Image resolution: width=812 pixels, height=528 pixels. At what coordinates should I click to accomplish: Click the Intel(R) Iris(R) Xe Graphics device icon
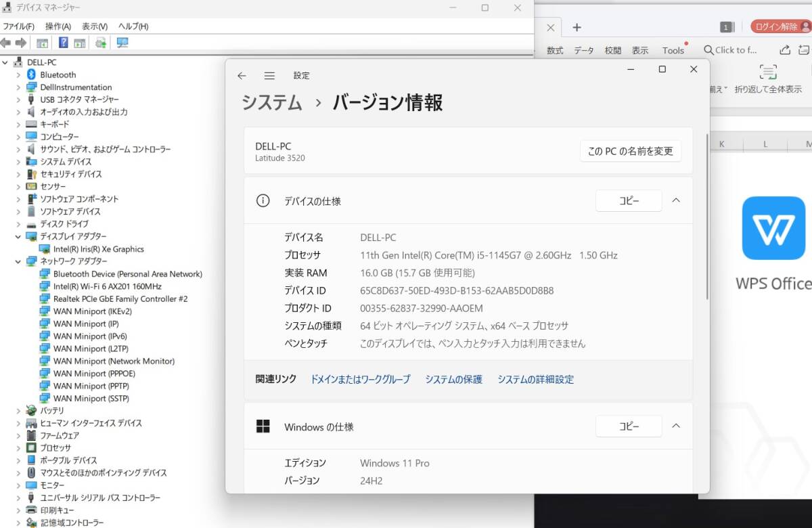click(45, 249)
